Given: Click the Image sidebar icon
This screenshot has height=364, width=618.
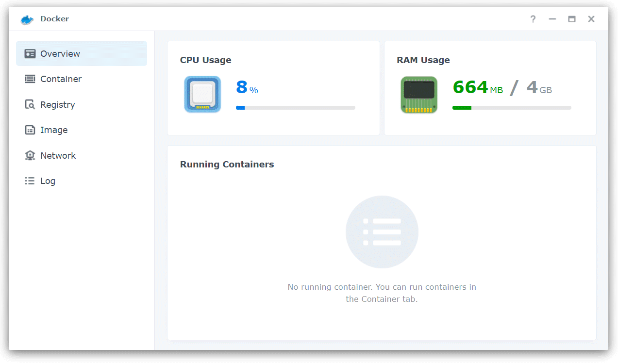Looking at the screenshot, I should click(30, 130).
